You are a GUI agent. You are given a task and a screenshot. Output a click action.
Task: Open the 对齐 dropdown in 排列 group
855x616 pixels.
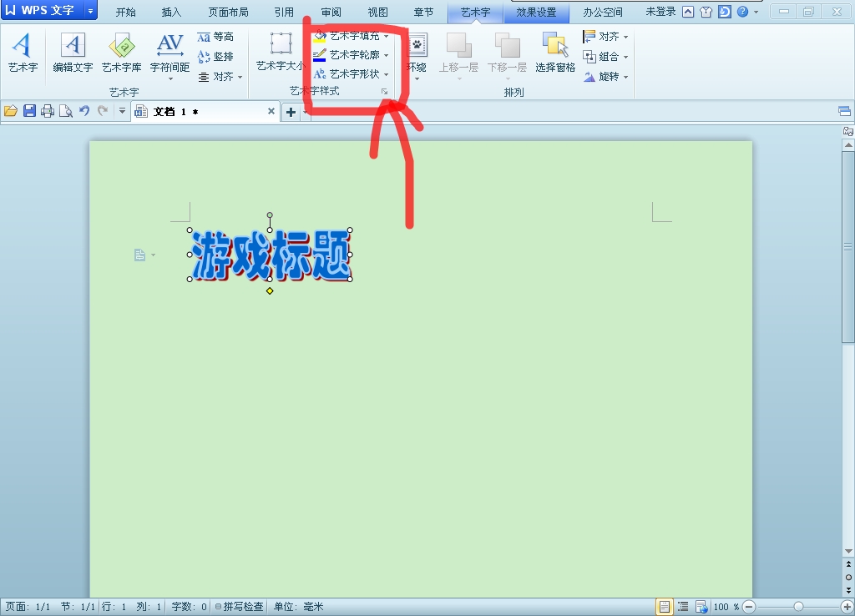tap(605, 37)
